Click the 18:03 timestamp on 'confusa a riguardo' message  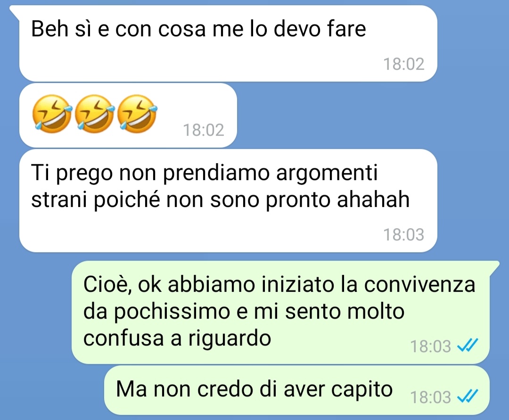[430, 346]
